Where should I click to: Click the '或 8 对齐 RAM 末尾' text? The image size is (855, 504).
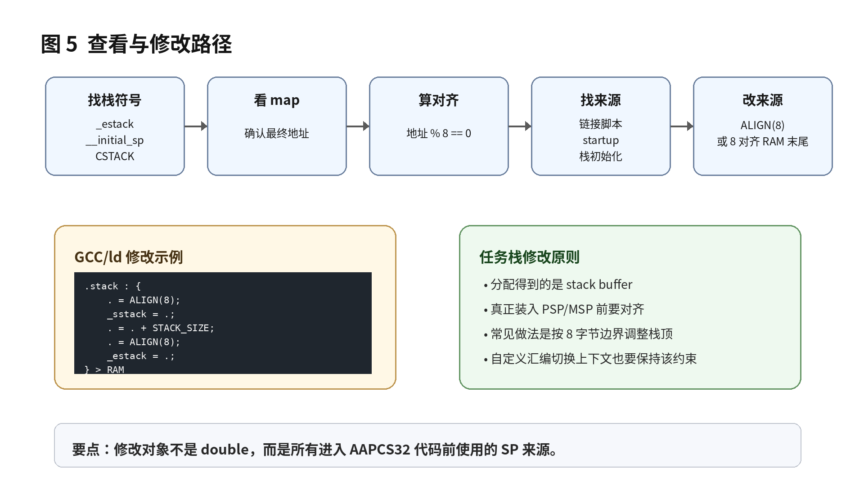pyautogui.click(x=763, y=142)
